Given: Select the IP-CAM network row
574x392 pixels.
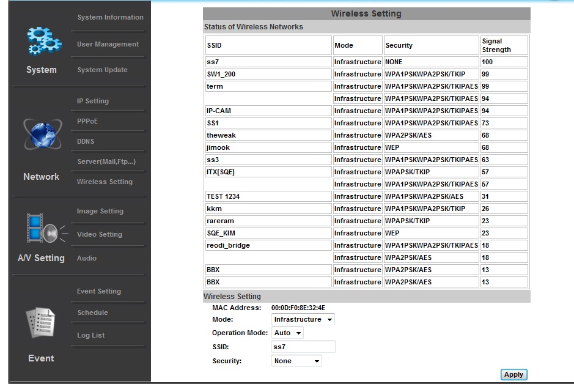Looking at the screenshot, I should (268, 111).
